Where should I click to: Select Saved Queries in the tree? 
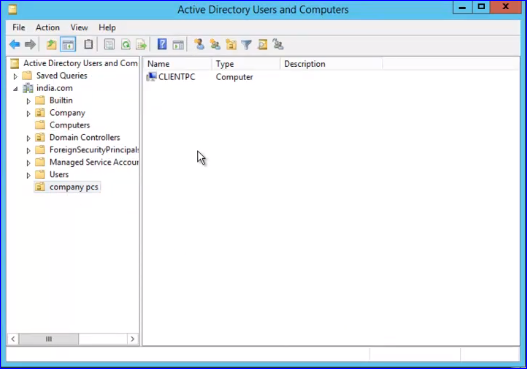(62, 76)
